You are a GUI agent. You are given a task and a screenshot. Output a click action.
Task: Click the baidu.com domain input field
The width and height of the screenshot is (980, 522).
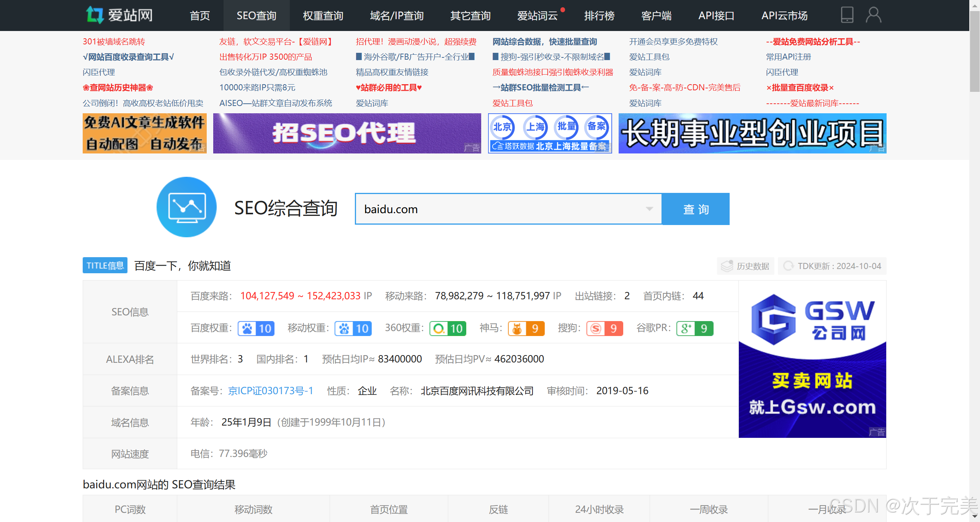coord(498,209)
